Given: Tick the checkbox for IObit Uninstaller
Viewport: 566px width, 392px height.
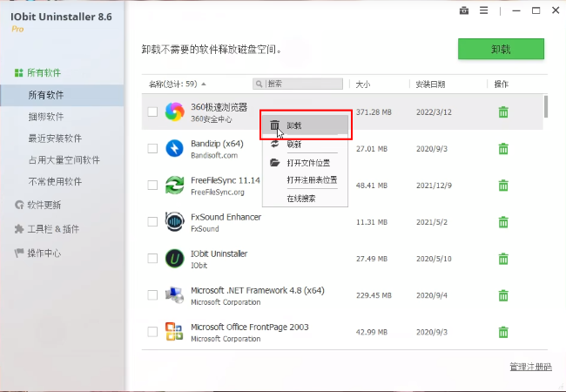Looking at the screenshot, I should click(152, 259).
